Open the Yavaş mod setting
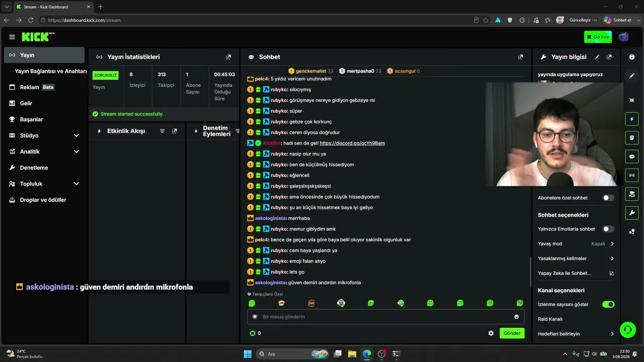This screenshot has height=362, width=644. [x=576, y=244]
